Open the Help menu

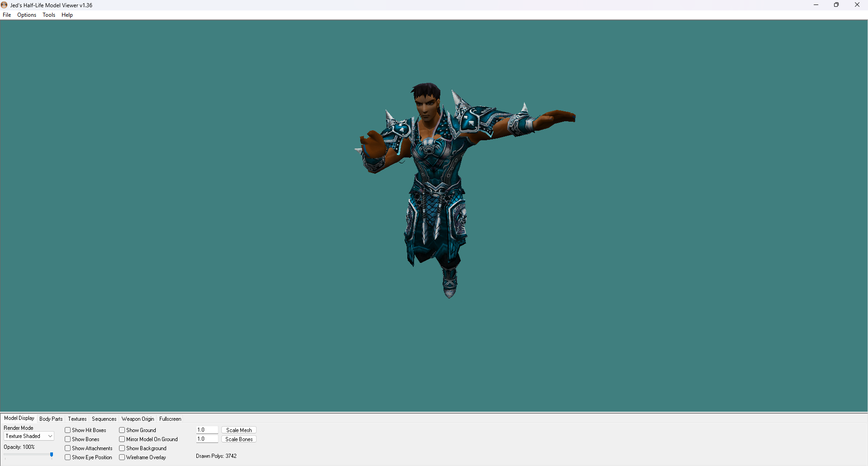(67, 15)
